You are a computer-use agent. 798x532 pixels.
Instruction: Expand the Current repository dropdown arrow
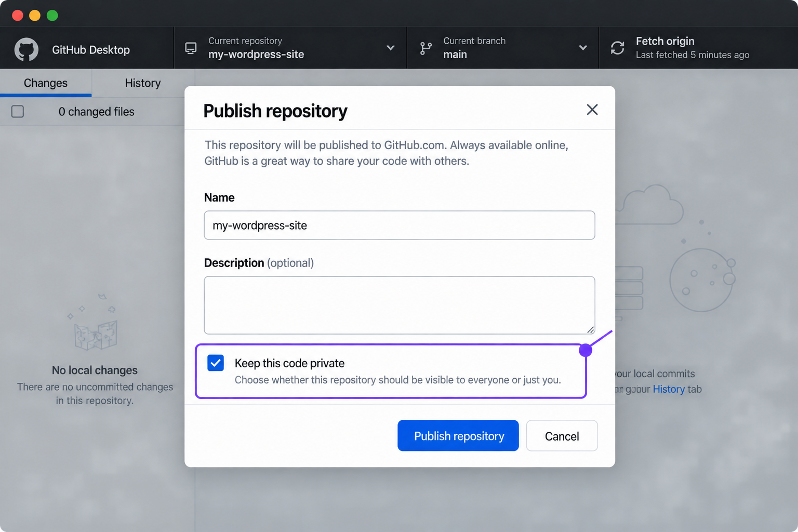(x=391, y=48)
